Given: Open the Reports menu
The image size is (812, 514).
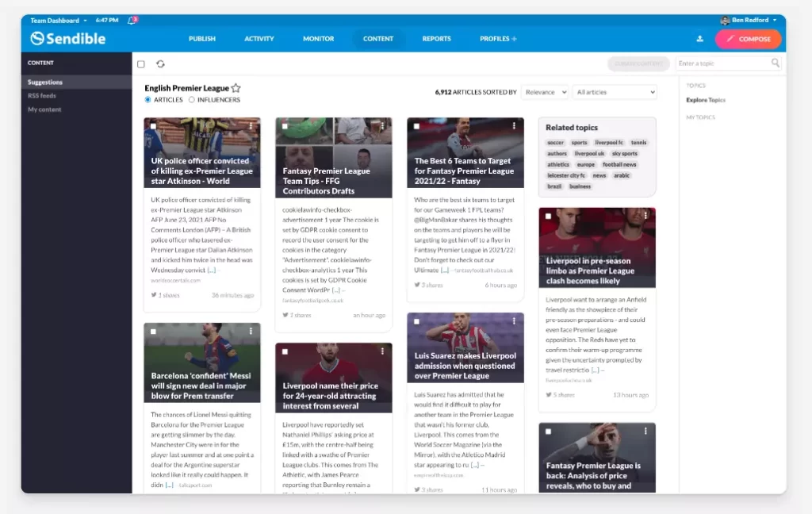Looking at the screenshot, I should tap(437, 39).
